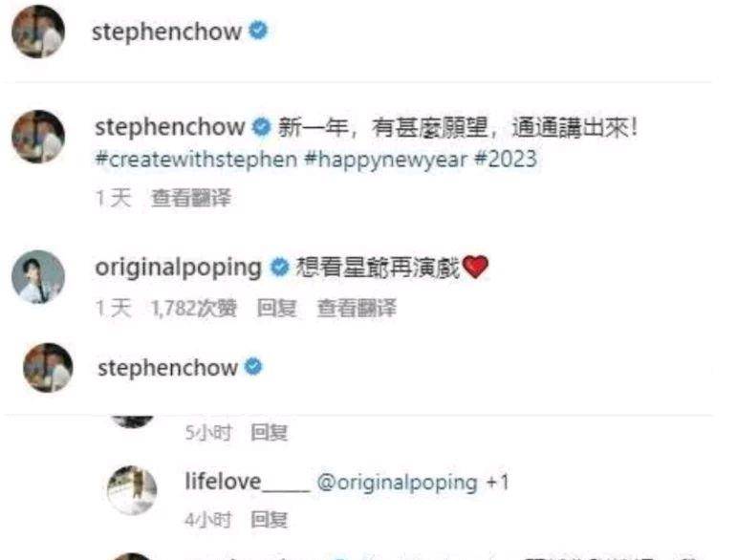This screenshot has width=737, height=560.
Task: View the 1,782次赞 likes count
Action: click(194, 309)
